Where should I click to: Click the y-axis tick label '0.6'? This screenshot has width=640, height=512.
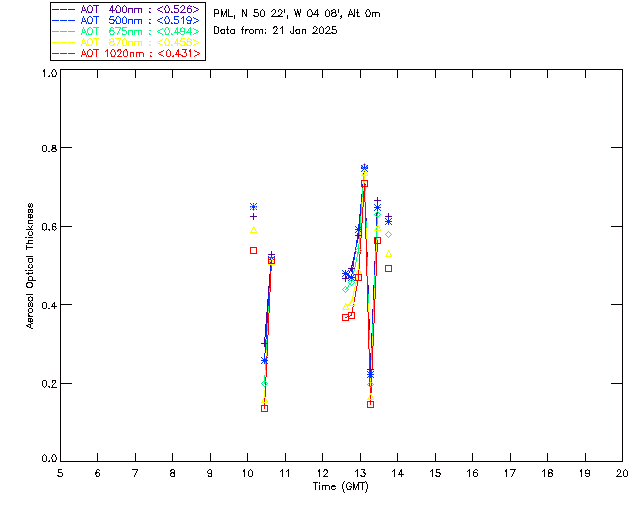coord(49,227)
